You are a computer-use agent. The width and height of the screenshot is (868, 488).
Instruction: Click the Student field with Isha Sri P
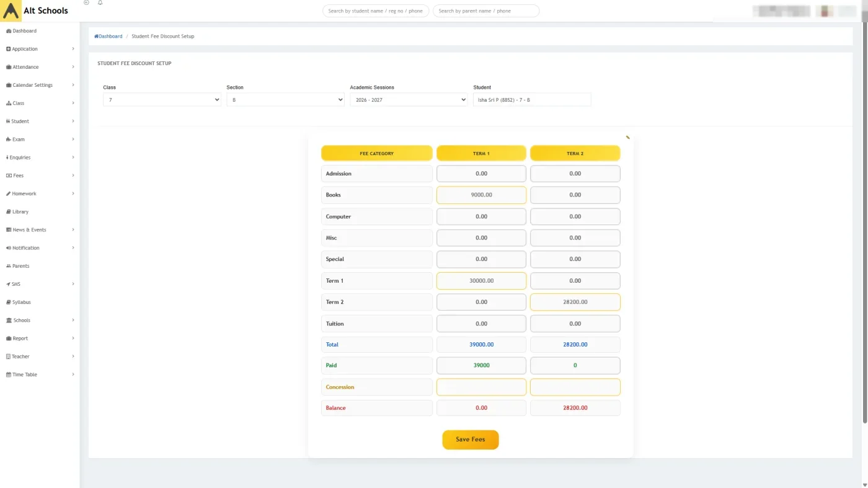[x=532, y=100]
